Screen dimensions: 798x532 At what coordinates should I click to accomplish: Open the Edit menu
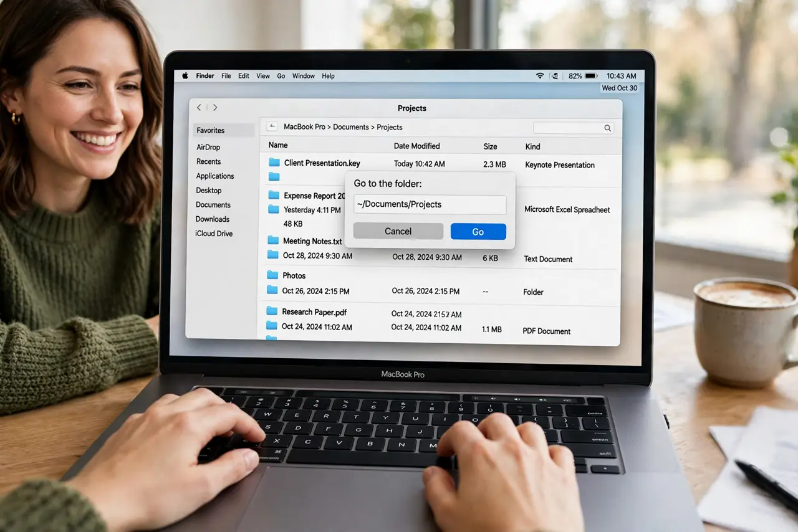point(244,76)
